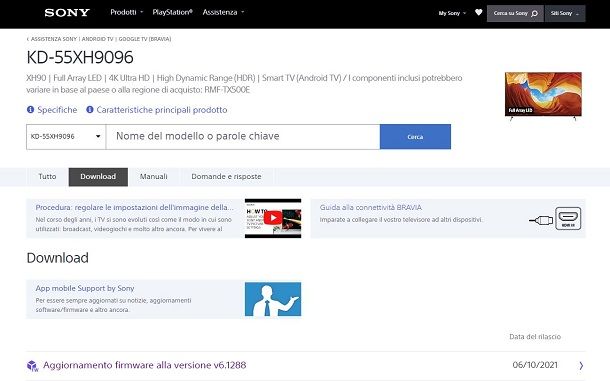Click the heart favorites icon
This screenshot has width=610, height=381.
coord(479,12)
